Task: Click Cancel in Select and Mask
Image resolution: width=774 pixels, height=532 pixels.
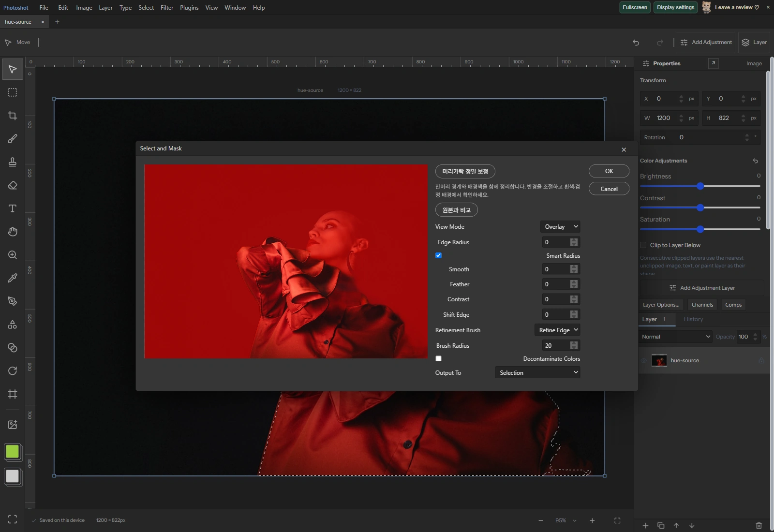Action: (x=609, y=189)
